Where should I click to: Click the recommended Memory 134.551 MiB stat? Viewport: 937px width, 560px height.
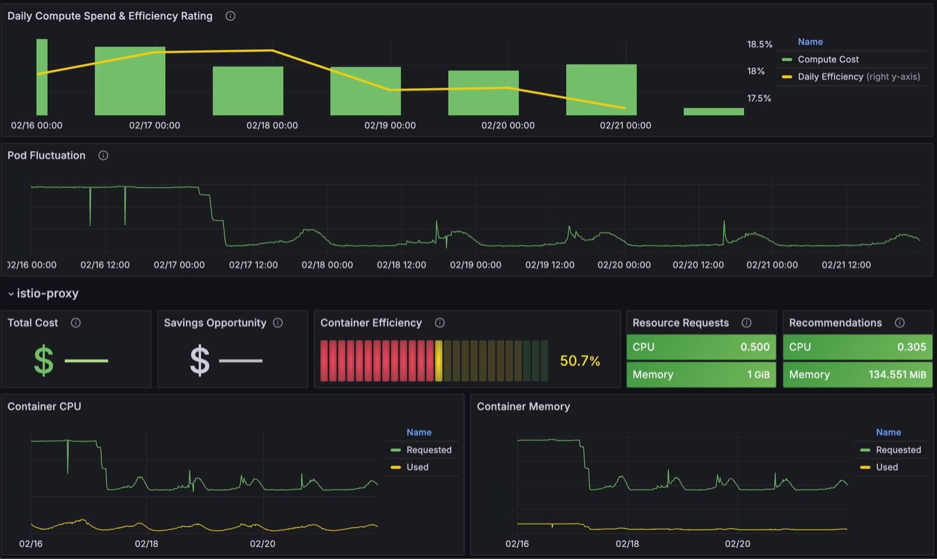click(x=857, y=375)
